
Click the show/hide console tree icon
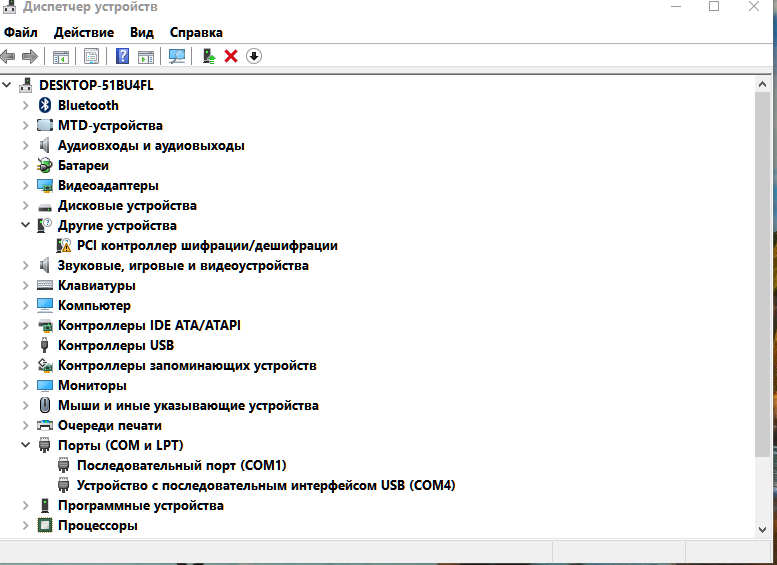[x=61, y=56]
